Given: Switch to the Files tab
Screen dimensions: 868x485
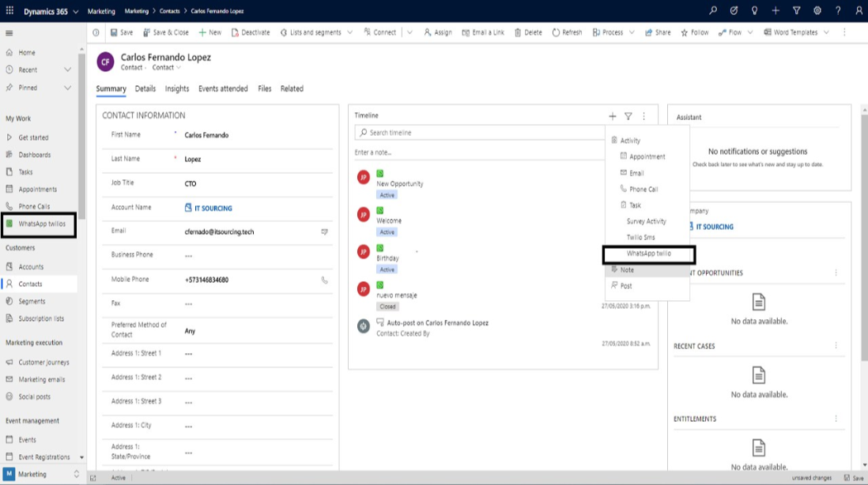Looking at the screenshot, I should [x=265, y=88].
